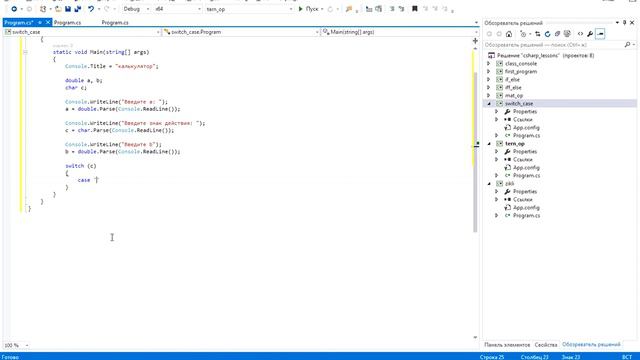Click the split editor plus icon

pyautogui.click(x=475, y=41)
